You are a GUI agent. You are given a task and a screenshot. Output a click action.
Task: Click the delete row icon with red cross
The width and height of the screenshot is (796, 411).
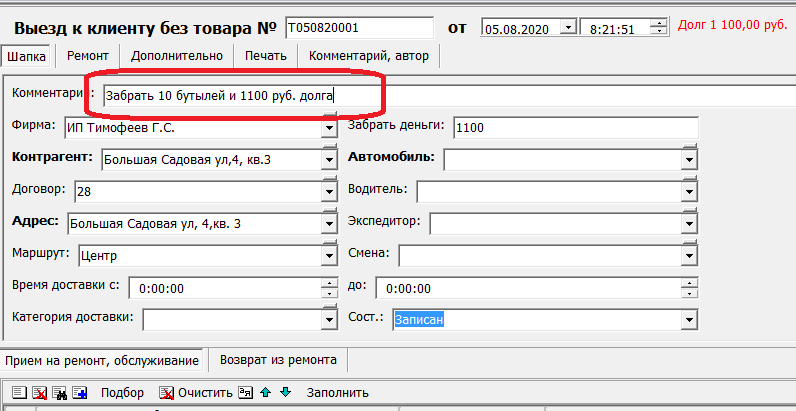coord(40,392)
